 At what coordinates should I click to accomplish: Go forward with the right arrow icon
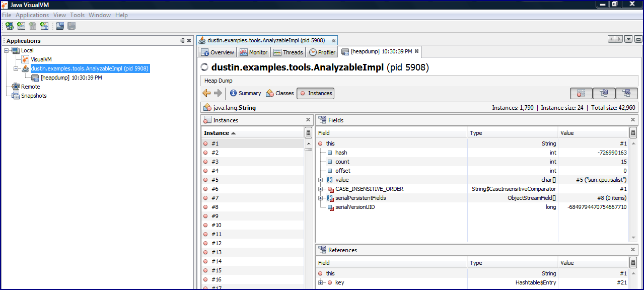coord(218,93)
